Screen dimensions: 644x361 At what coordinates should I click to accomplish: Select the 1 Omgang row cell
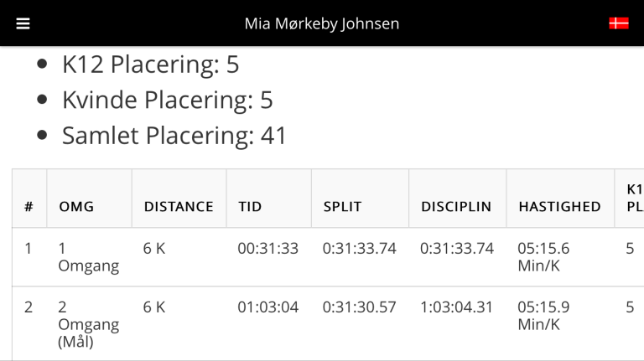tap(88, 257)
